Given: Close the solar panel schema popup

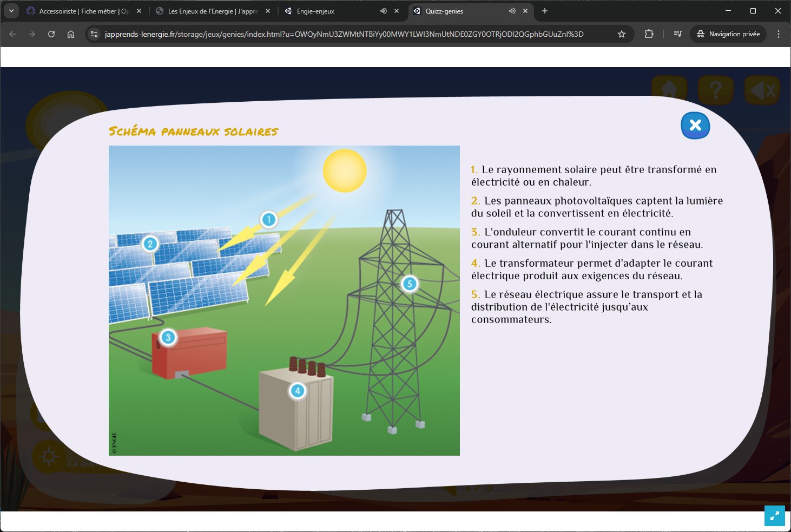Looking at the screenshot, I should pos(695,126).
